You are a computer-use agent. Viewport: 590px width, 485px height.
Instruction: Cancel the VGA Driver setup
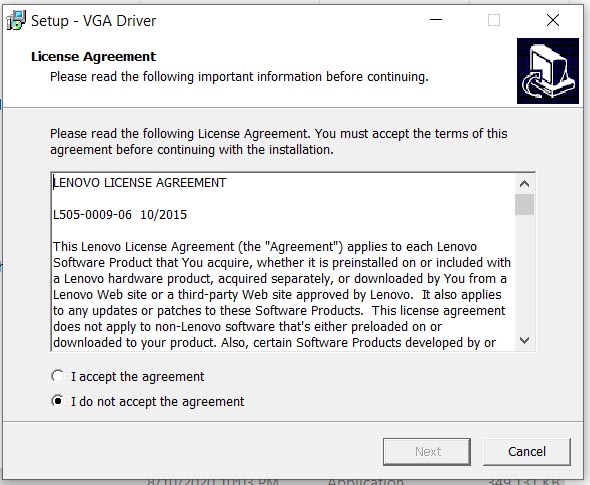527,452
